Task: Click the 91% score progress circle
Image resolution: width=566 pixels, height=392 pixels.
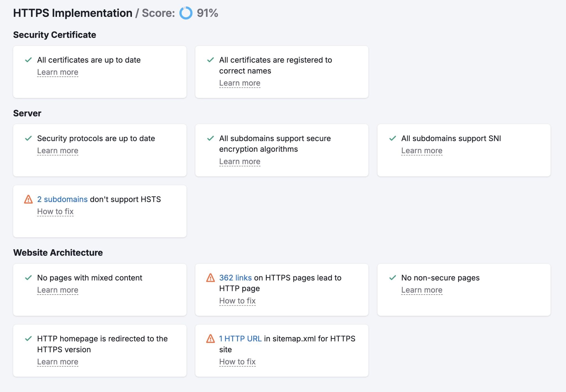Action: [185, 13]
